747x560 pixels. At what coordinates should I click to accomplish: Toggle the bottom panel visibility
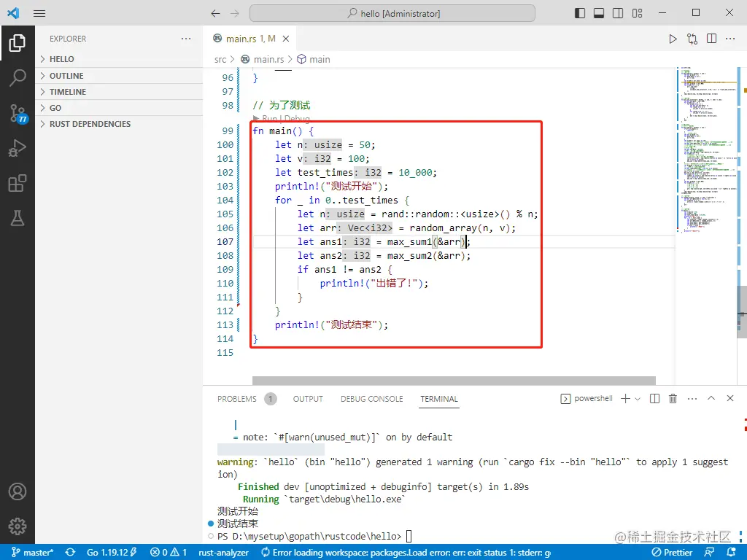(599, 13)
